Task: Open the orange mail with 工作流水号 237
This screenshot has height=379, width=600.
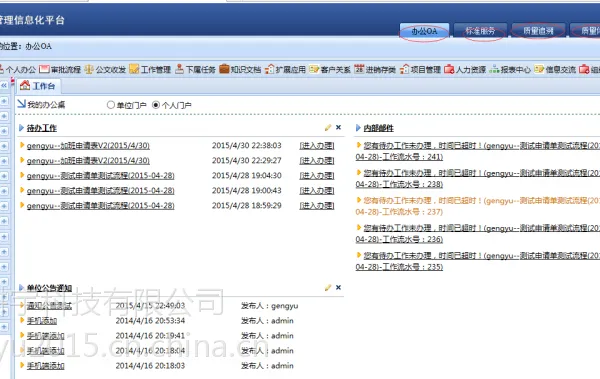Action: [x=478, y=206]
